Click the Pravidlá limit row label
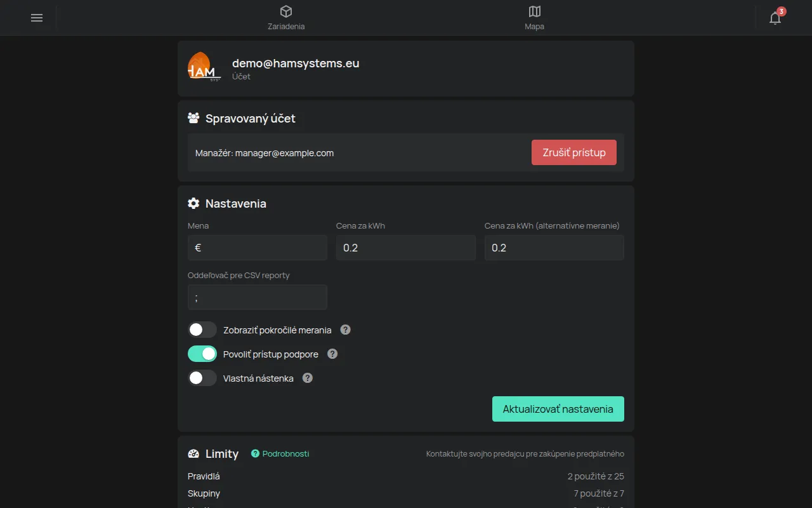Image resolution: width=812 pixels, height=508 pixels. [204, 476]
